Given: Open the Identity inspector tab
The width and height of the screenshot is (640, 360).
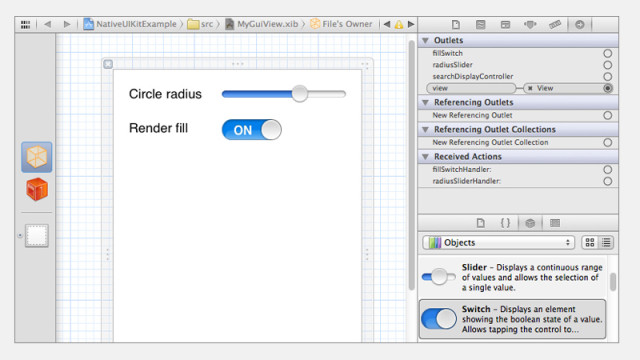Looking at the screenshot, I should (505, 25).
